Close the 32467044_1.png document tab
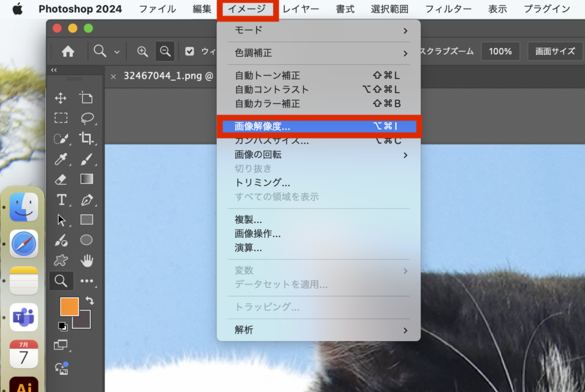This screenshot has height=392, width=585. coord(114,77)
